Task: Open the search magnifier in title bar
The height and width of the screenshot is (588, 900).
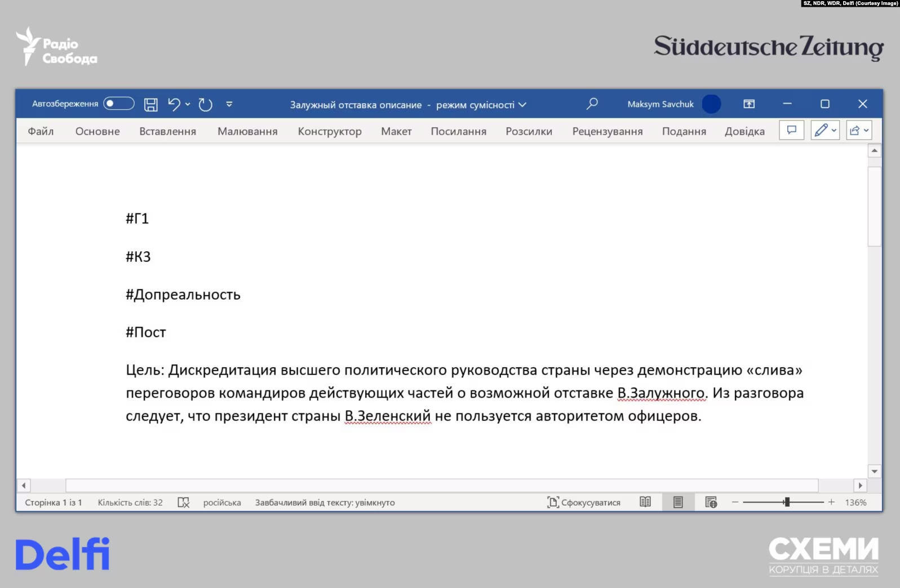Action: (x=592, y=104)
